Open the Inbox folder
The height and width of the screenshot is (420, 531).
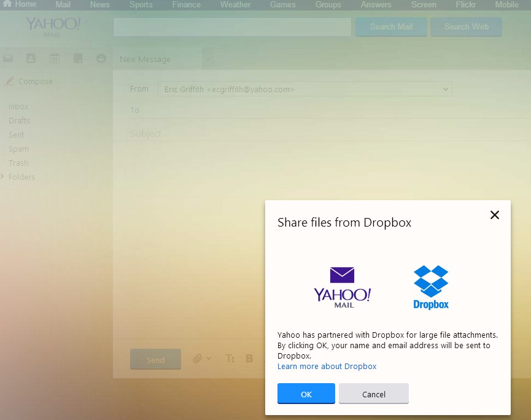click(18, 106)
